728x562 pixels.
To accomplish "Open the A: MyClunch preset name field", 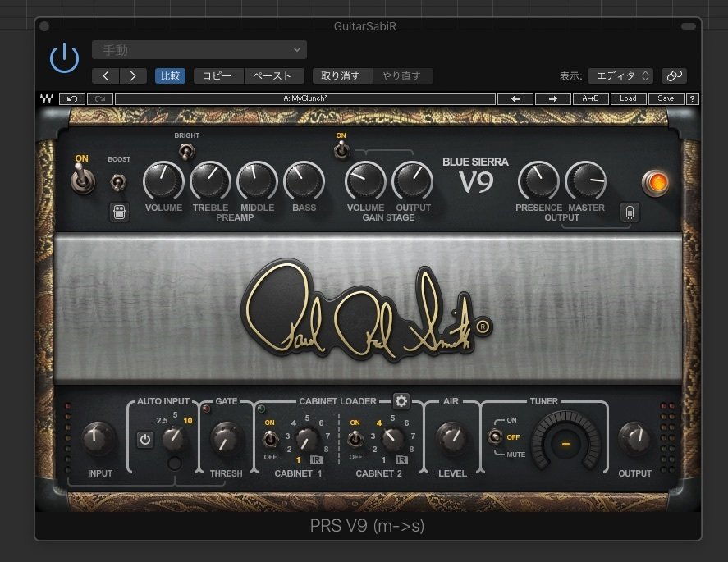I will click(305, 98).
